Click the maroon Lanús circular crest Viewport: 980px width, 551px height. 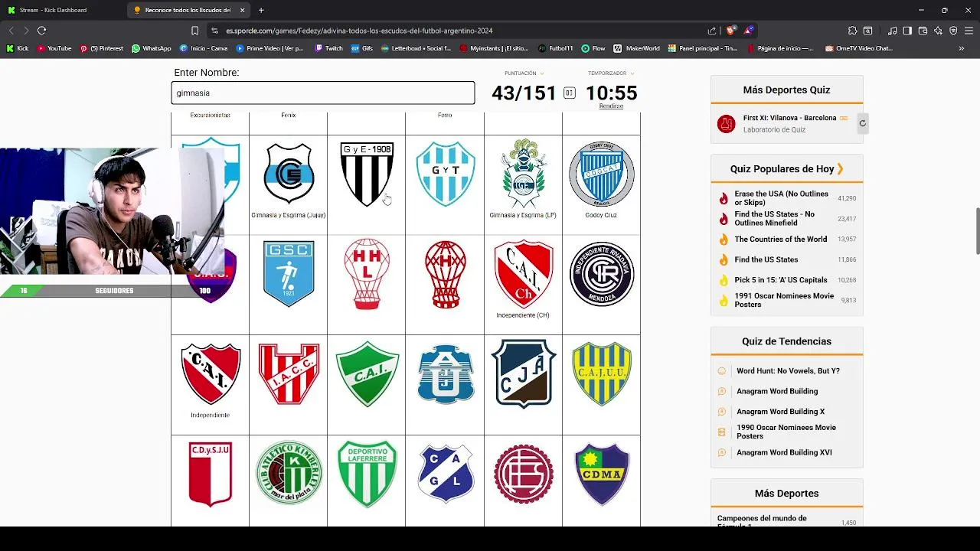[x=524, y=473]
